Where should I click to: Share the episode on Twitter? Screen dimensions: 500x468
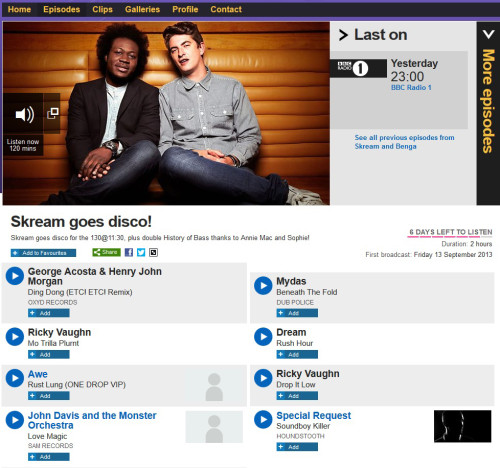tap(141, 252)
